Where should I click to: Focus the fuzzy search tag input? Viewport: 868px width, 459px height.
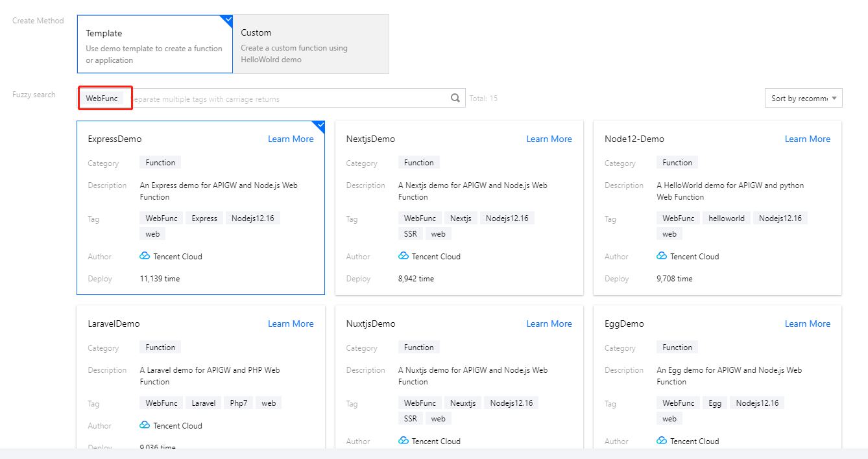285,99
